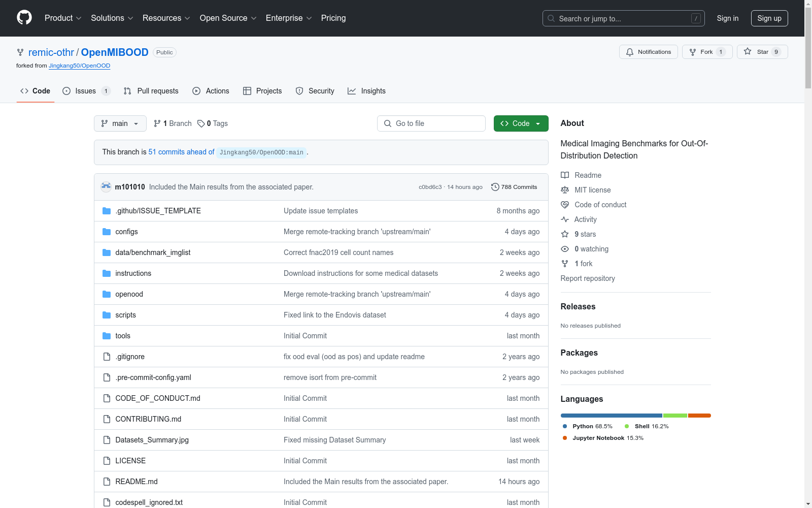This screenshot has height=508, width=812.
Task: Open the 788 Commits history link
Action: 514,187
